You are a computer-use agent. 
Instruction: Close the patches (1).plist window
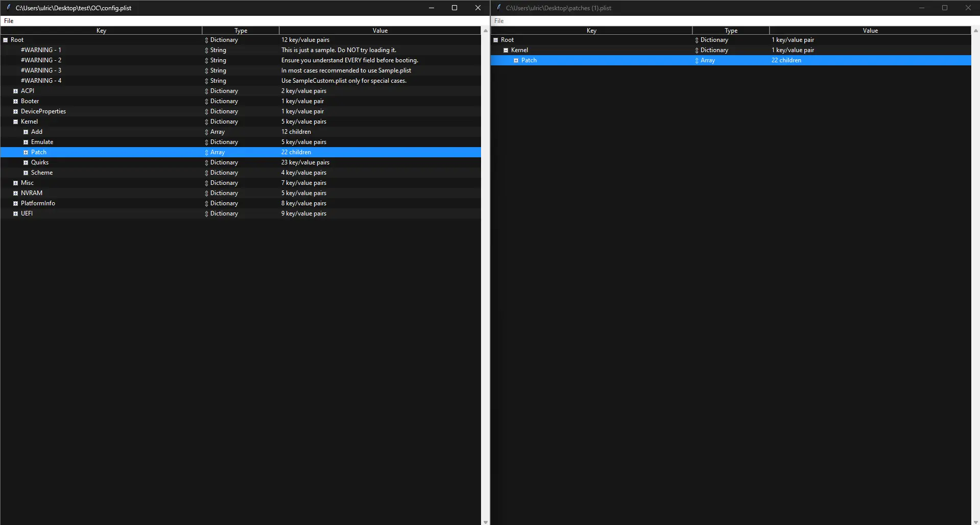(968, 8)
